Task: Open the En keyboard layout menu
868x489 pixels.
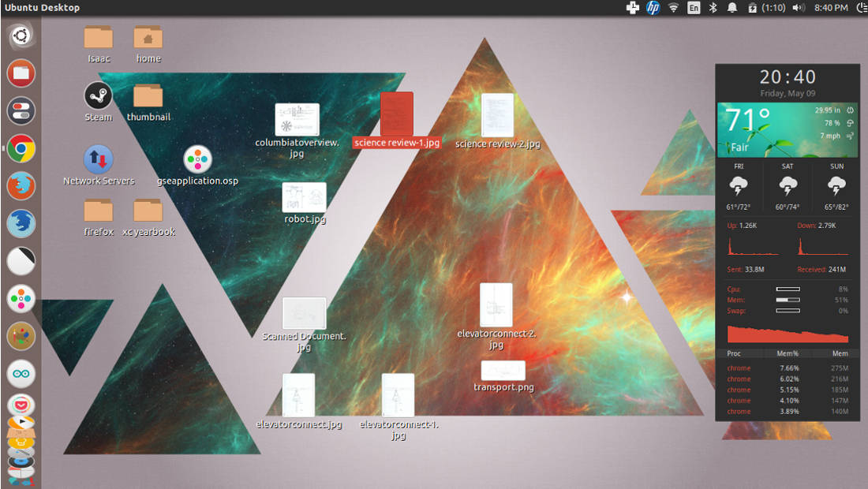Action: click(694, 8)
